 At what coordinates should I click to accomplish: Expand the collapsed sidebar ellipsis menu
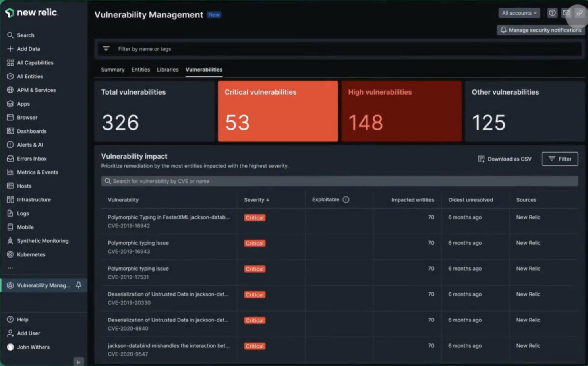point(10,268)
